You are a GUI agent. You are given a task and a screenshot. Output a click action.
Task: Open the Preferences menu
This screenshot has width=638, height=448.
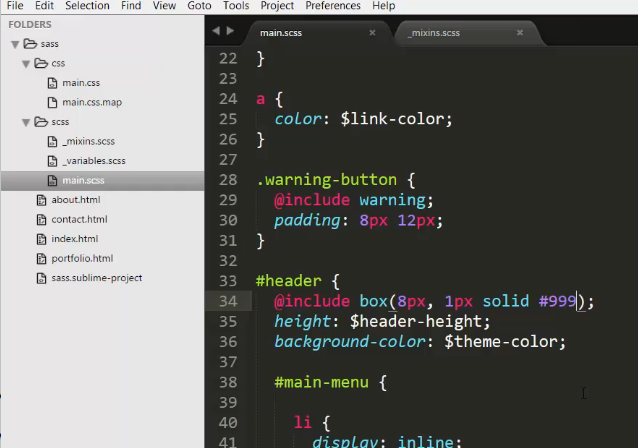333,6
